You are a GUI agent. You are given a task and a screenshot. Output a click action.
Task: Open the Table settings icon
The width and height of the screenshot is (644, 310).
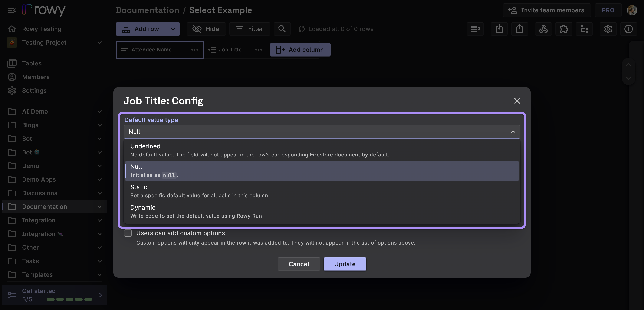point(608,29)
